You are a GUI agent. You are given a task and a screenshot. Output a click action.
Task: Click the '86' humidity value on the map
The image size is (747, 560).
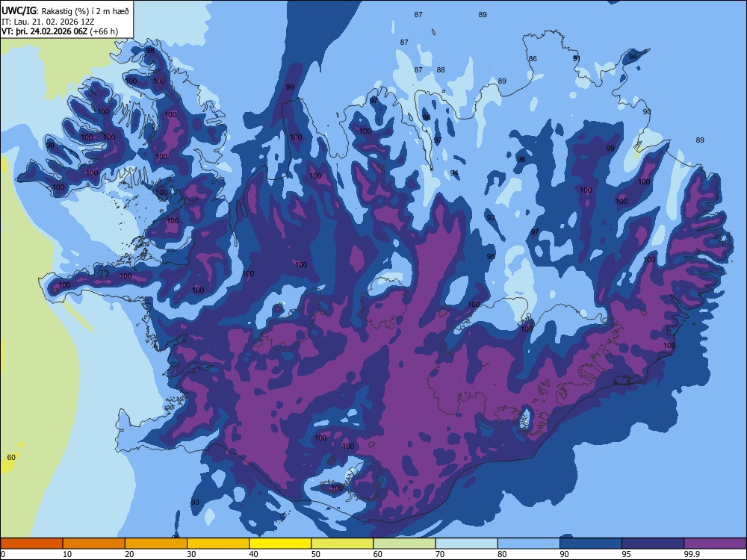click(x=533, y=58)
